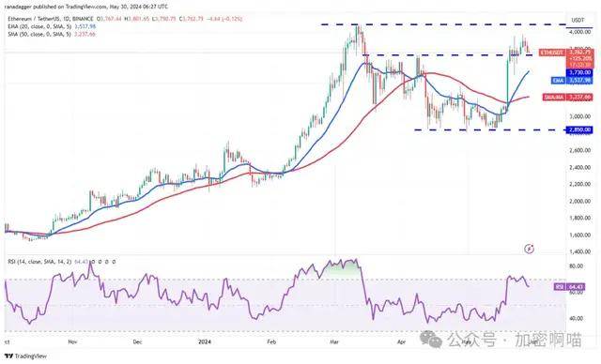Viewport: 601px width, 364px height.
Task: Click the 1,600.00 price axis label
Action: coord(579,235)
